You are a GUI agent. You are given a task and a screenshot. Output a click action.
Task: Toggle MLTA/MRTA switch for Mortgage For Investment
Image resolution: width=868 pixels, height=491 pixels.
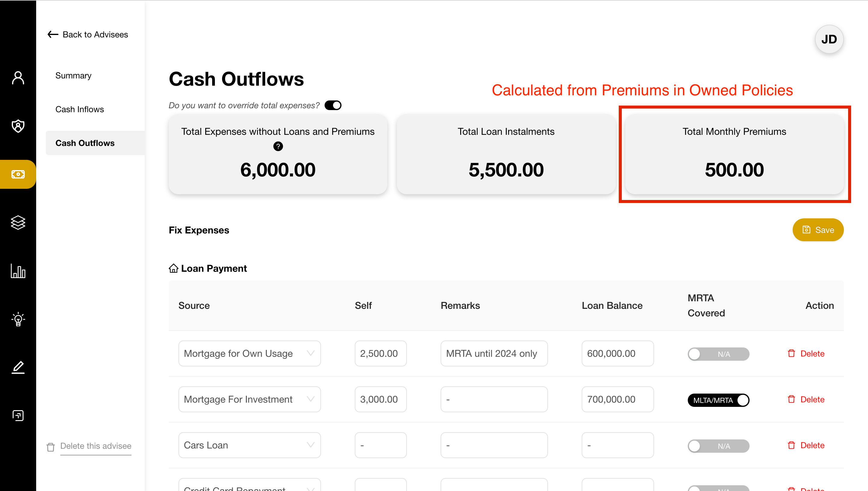pos(719,400)
